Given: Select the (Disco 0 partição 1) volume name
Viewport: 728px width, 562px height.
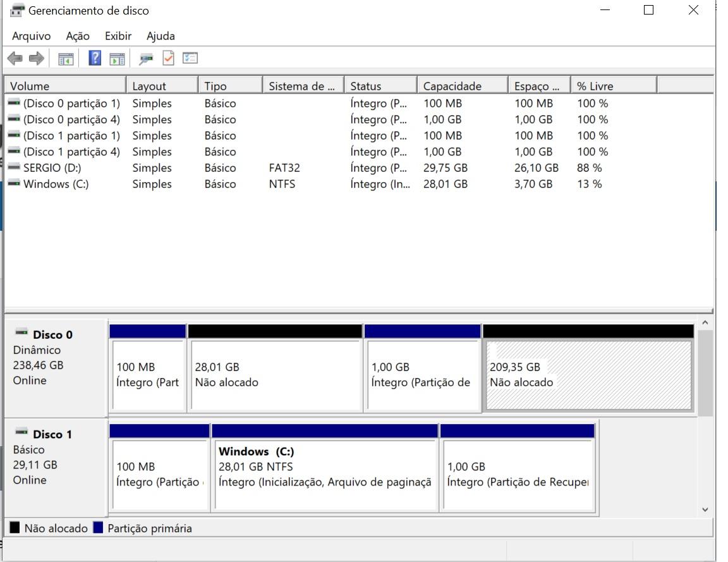Looking at the screenshot, I should (71, 103).
